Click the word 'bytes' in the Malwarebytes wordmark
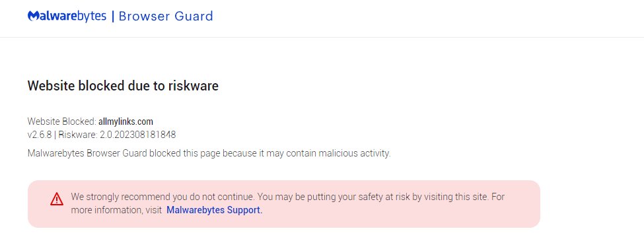 click(x=90, y=17)
